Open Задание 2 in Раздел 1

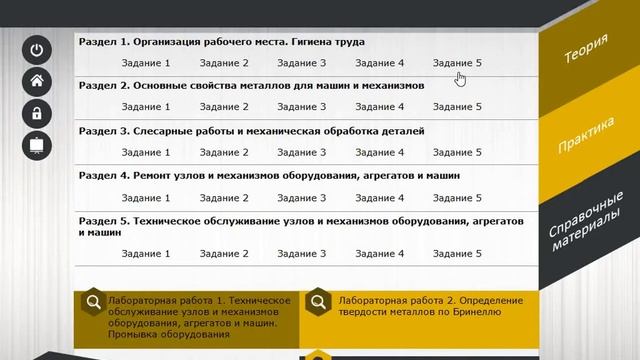[224, 63]
